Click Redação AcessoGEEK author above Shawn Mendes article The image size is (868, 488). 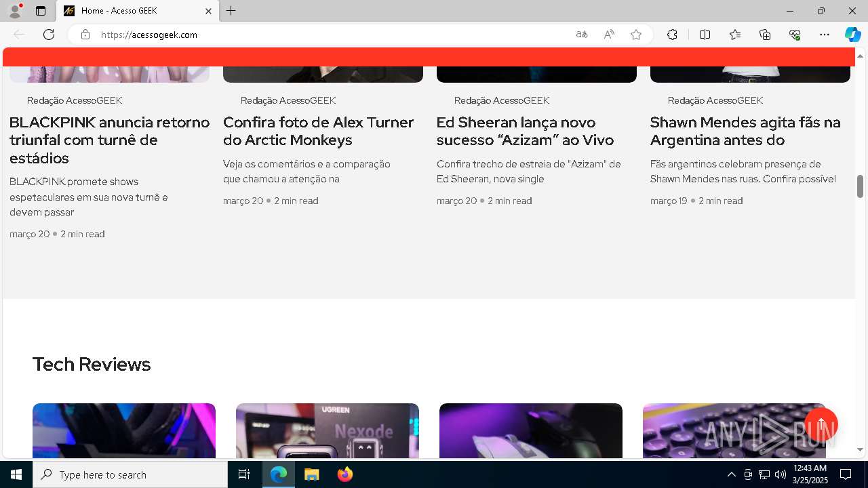pyautogui.click(x=715, y=100)
